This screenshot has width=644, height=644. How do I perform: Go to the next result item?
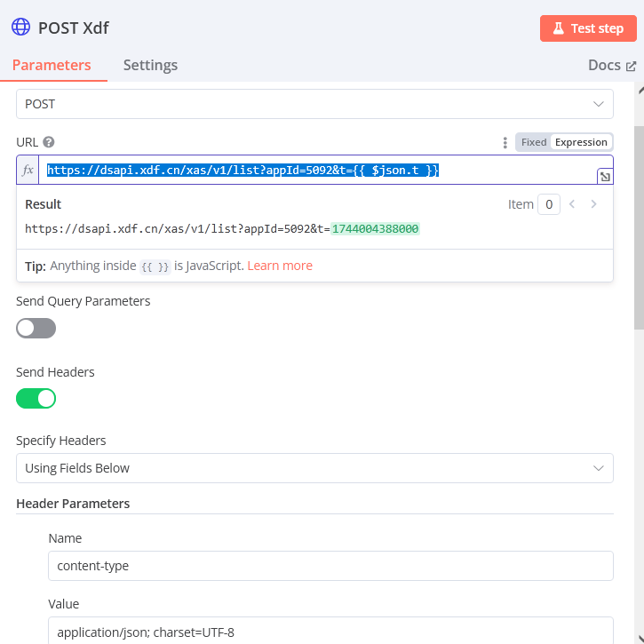(x=594, y=204)
